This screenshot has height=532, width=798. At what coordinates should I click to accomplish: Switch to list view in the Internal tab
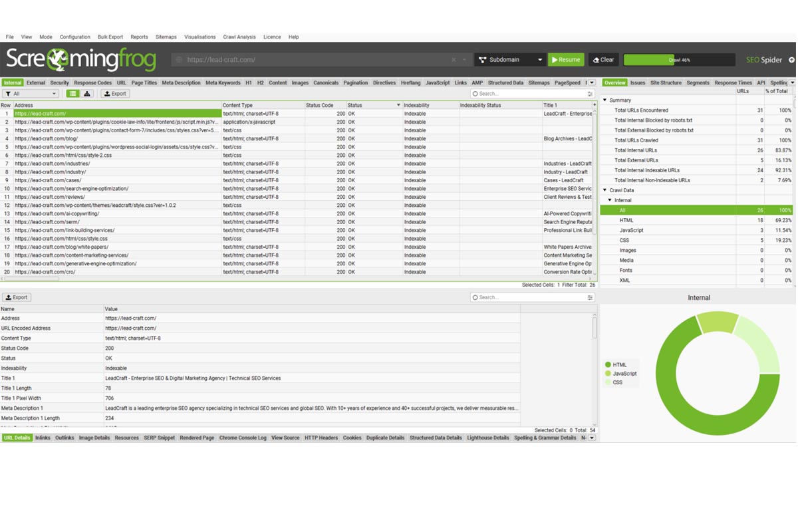[x=72, y=94]
